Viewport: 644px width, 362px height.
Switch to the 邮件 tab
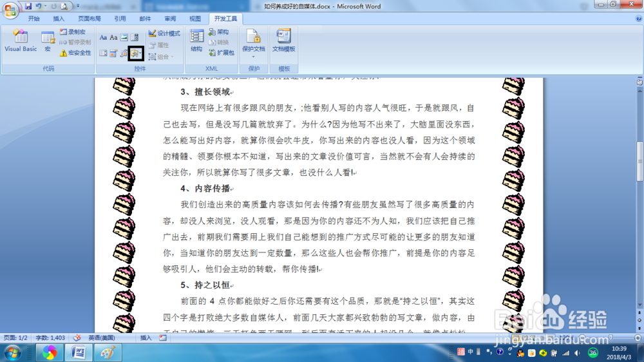pyautogui.click(x=145, y=19)
